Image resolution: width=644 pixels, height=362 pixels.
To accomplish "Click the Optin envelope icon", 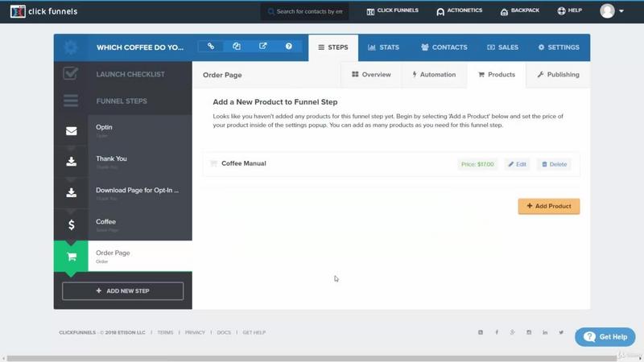I will pos(71,131).
